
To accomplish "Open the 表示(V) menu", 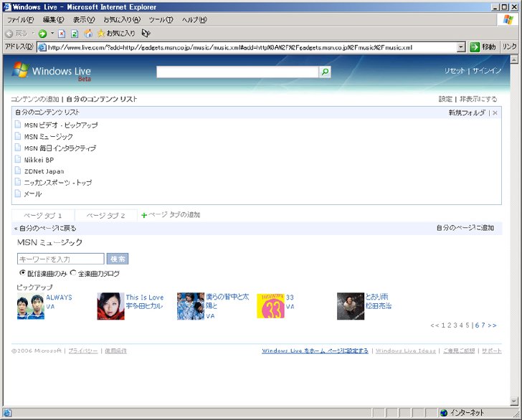I will [x=84, y=20].
